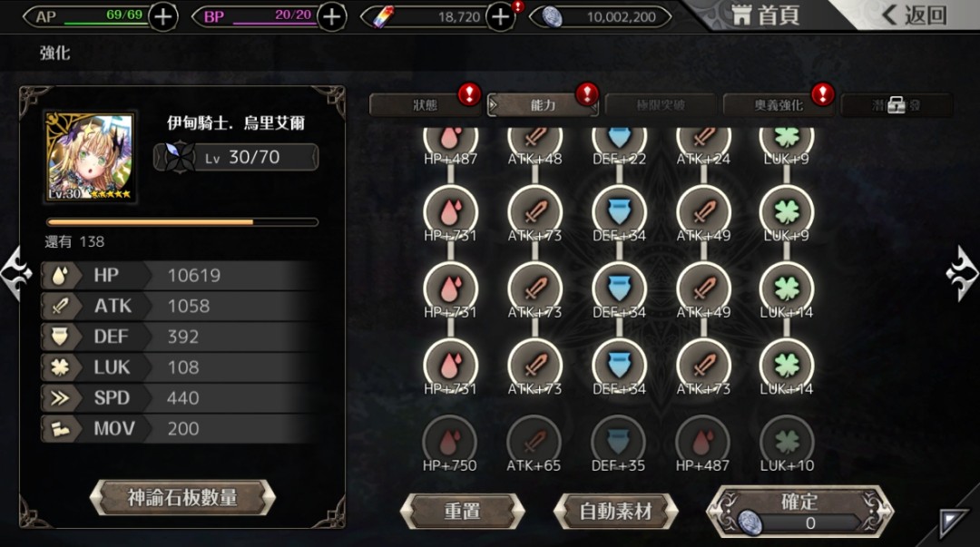Viewport: 980px width, 547px height.
Task: Select the dimmed HP+487 node in bottom row
Action: (703, 442)
